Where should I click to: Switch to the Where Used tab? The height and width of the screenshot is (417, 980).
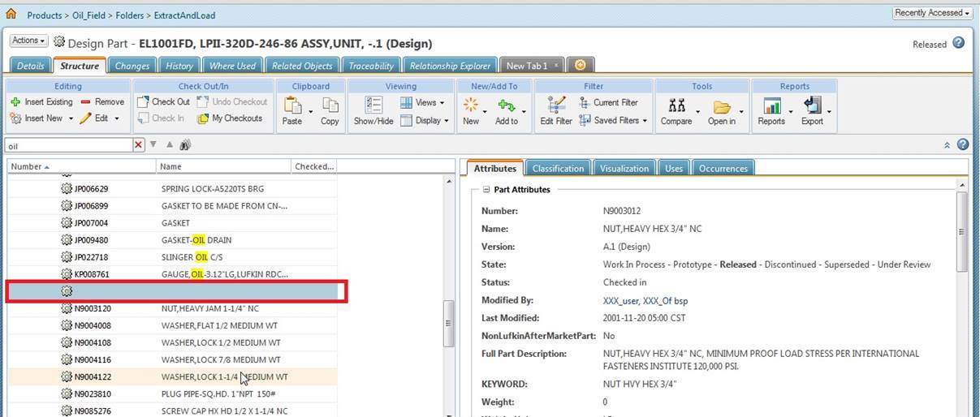click(x=232, y=66)
